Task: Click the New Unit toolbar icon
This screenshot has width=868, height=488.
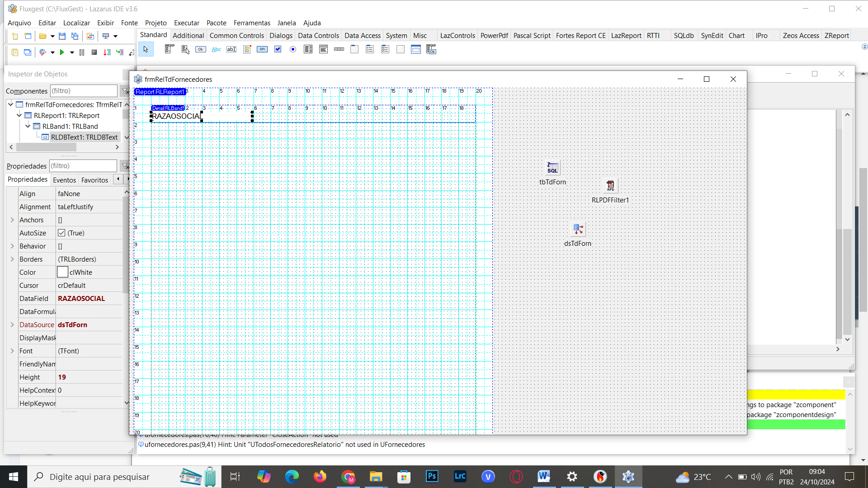Action: point(14,36)
